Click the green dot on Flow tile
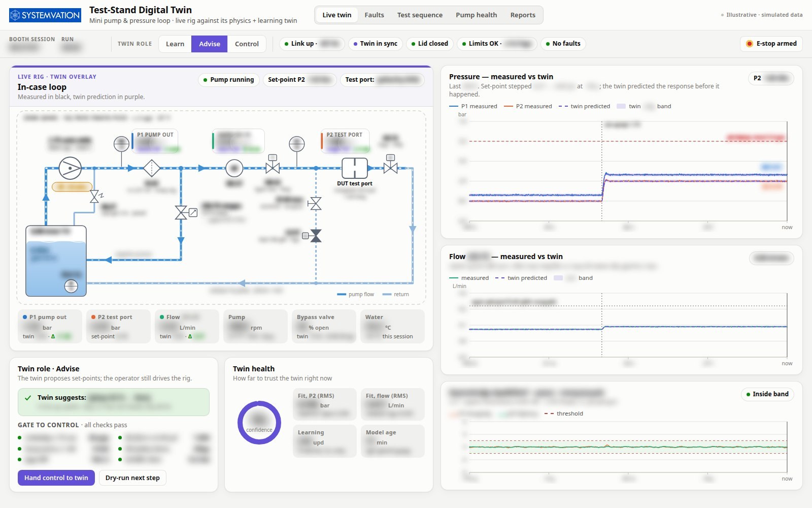The width and height of the screenshot is (812, 508). [x=162, y=317]
